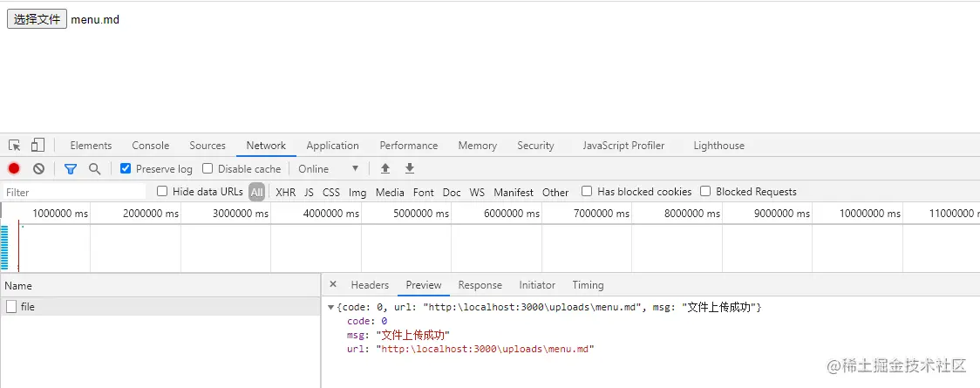
Task: Enable Has blocked cookies checkbox
Action: (587, 191)
